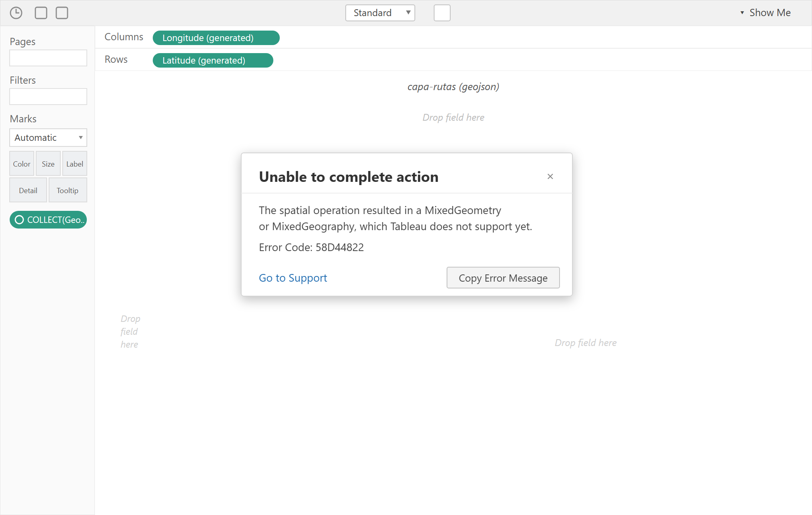Select the Longitude (generated) pill

(216, 38)
